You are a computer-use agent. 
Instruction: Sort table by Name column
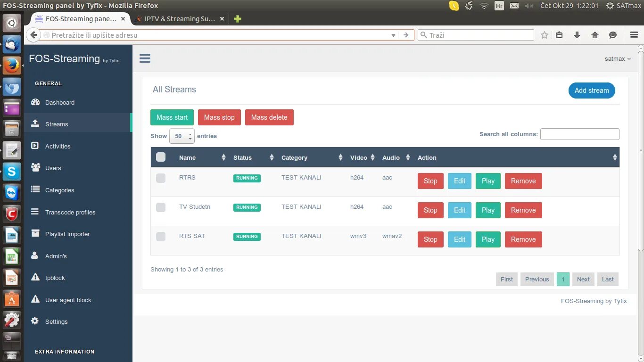(x=201, y=157)
